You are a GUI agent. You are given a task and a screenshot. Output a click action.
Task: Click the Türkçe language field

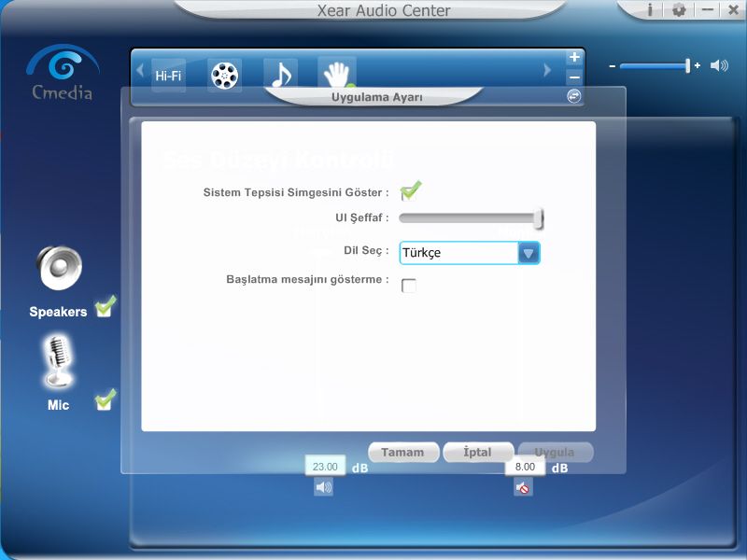[458, 253]
